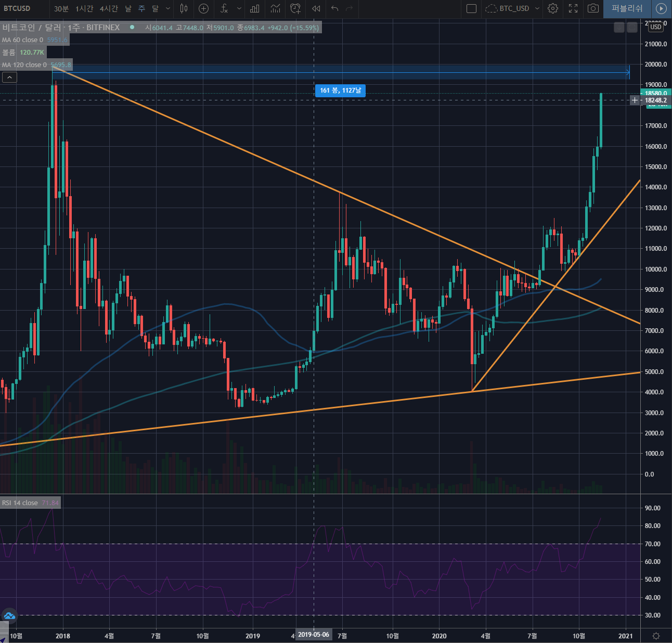Click the down-arrow pane button near USD
The image size is (672, 643).
coord(619,28)
